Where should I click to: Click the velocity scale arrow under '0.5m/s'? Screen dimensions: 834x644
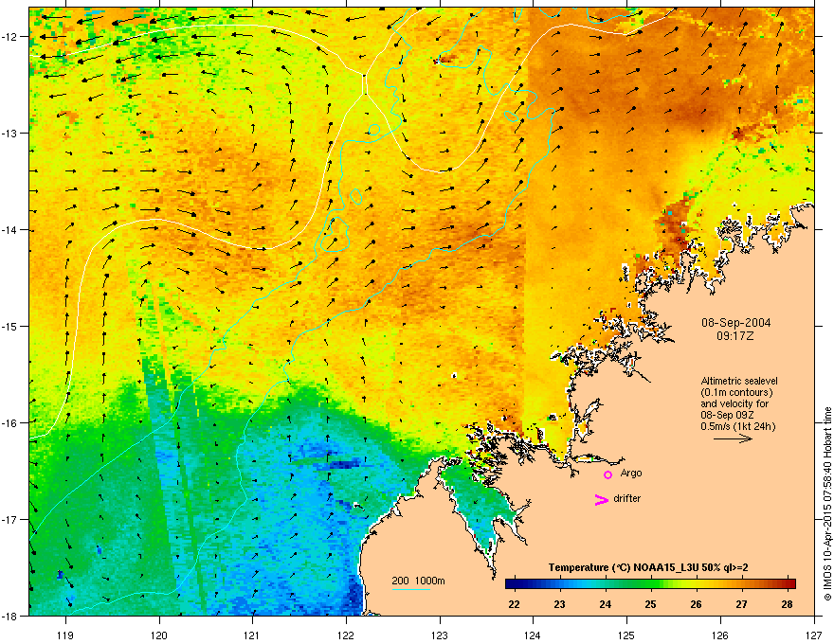[x=733, y=438]
